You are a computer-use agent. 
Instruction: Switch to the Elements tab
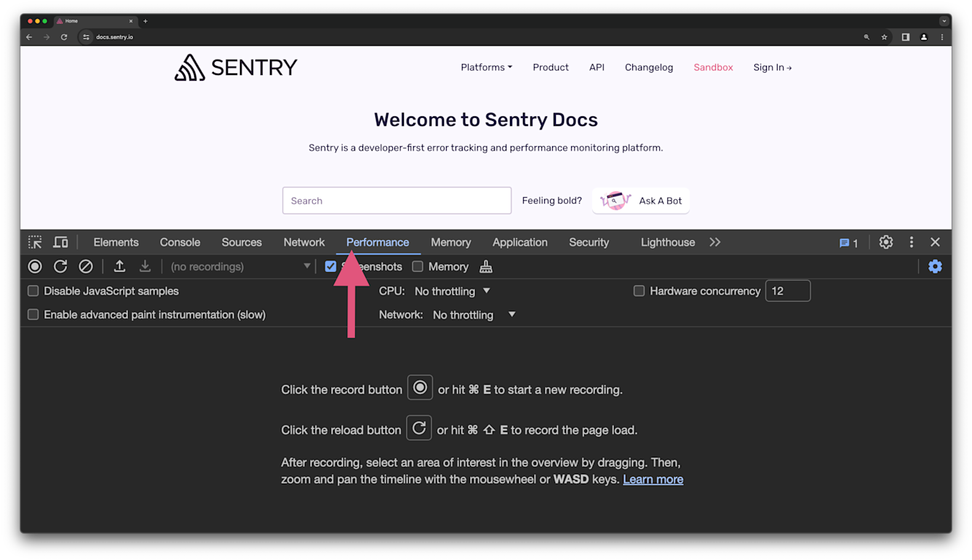click(116, 242)
